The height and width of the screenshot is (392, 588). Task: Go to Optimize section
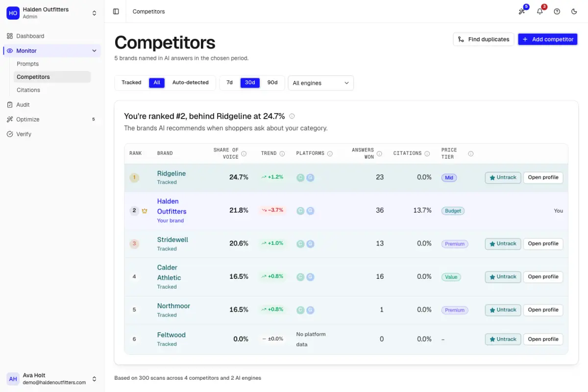coord(52,119)
